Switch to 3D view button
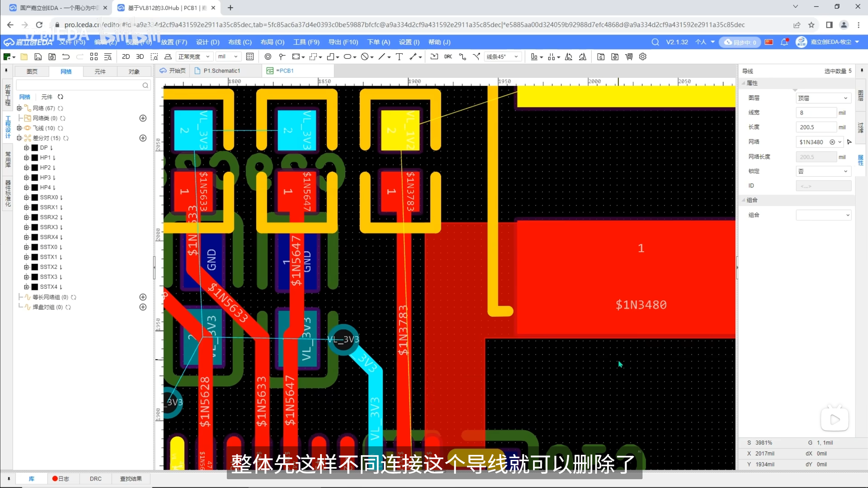 point(140,57)
